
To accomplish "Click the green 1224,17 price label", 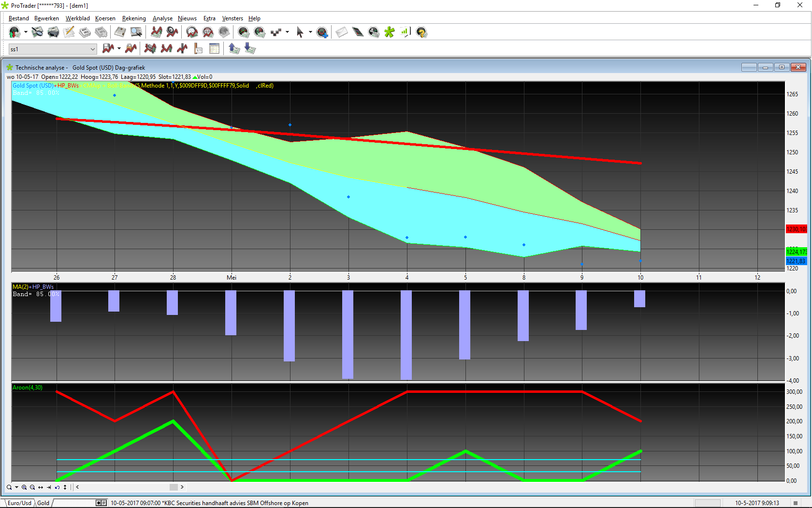I will (x=796, y=252).
